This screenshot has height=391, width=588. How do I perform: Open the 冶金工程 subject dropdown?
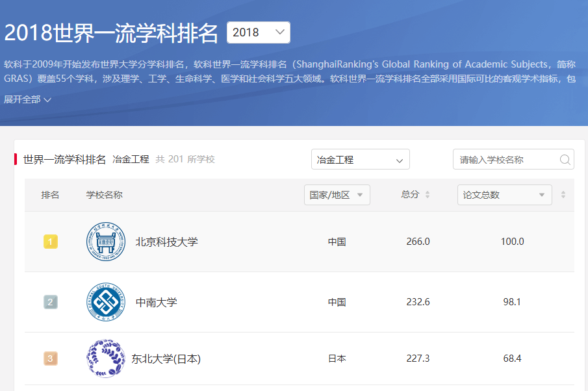tap(360, 159)
